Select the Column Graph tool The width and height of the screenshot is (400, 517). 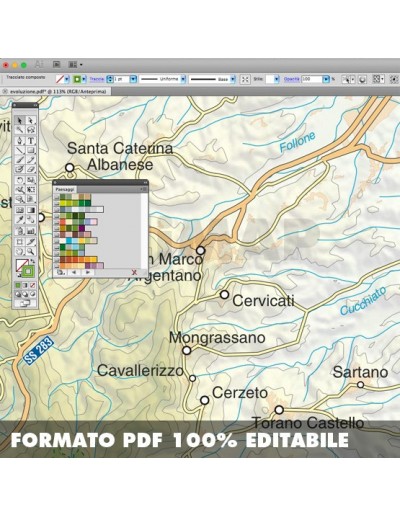[30, 230]
